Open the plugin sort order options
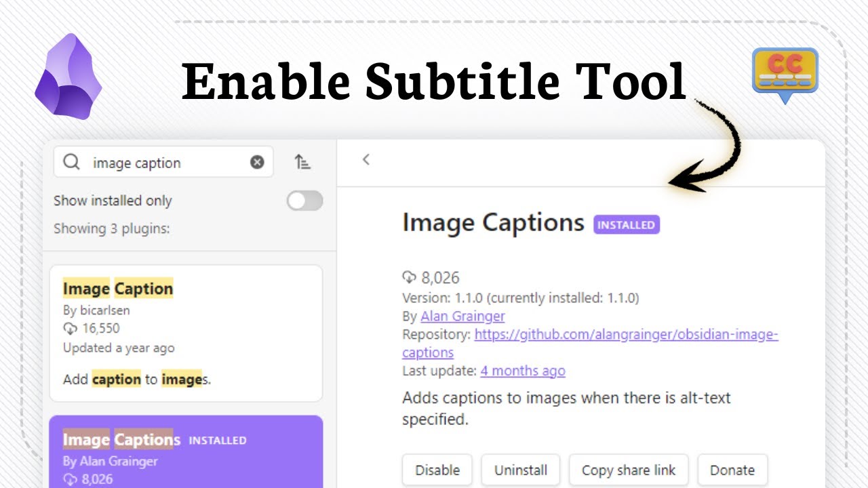The width and height of the screenshot is (868, 488). pos(302,162)
